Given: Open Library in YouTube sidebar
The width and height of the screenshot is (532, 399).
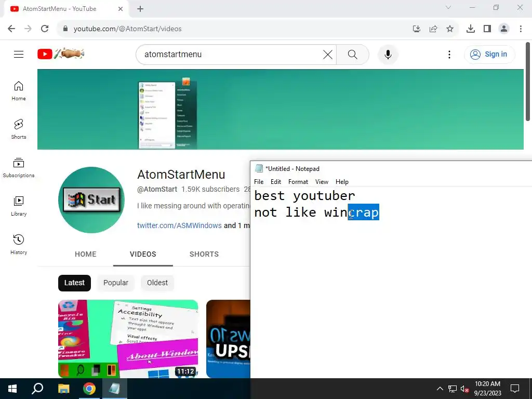Looking at the screenshot, I should click(19, 206).
